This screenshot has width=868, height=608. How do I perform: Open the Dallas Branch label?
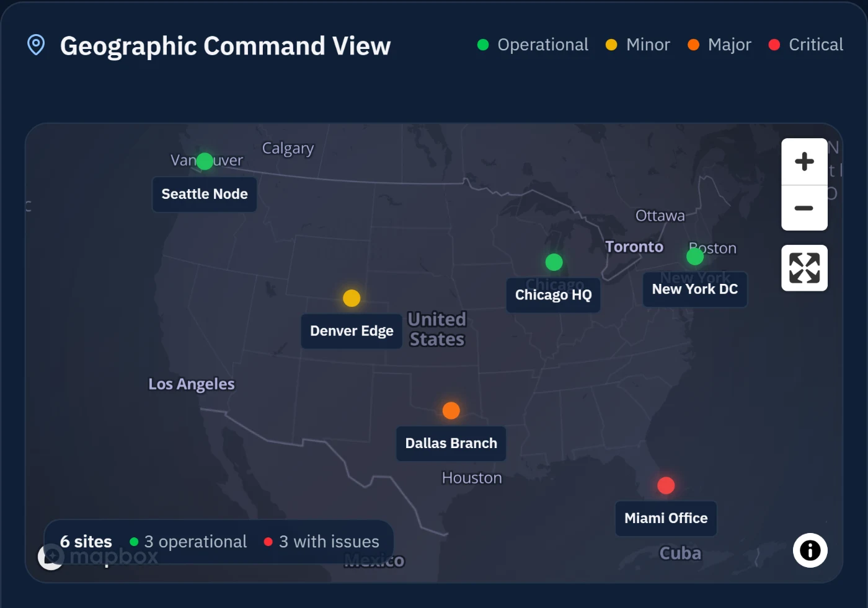(x=451, y=444)
